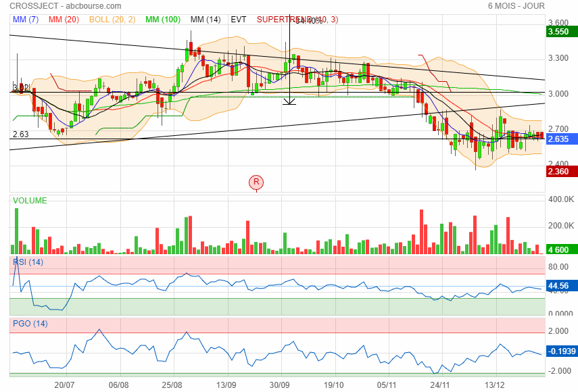Click the EVT legend label
This screenshot has height=392, width=578.
239,20
